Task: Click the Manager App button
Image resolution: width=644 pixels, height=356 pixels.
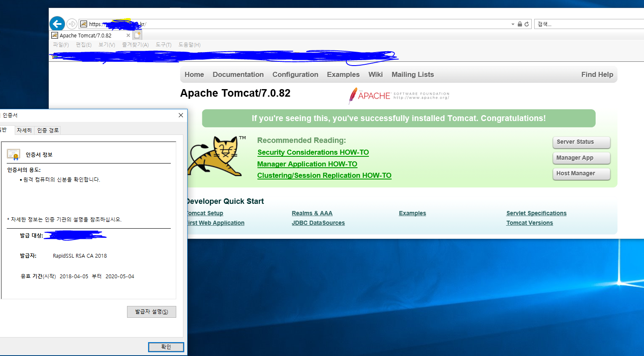Action: pyautogui.click(x=581, y=158)
